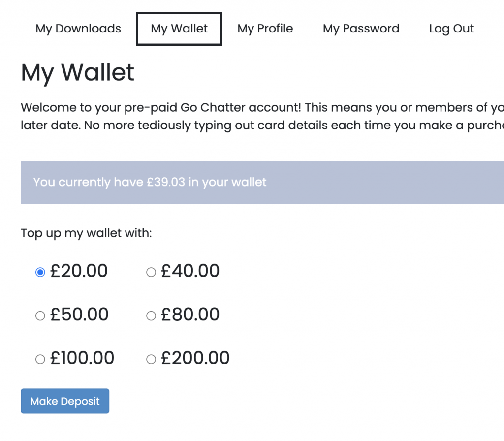
Task: Pick the £200.00 radio circle
Action: (x=151, y=359)
